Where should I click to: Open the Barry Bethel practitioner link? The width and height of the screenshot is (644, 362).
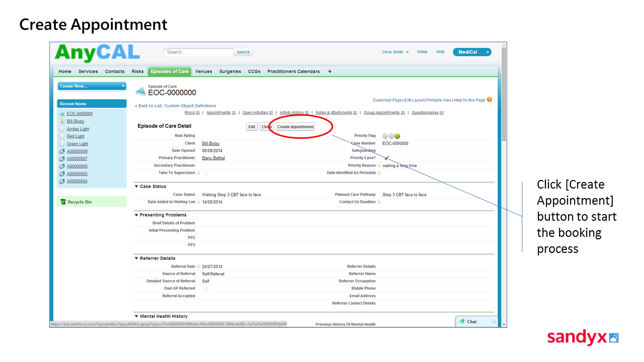coord(213,158)
